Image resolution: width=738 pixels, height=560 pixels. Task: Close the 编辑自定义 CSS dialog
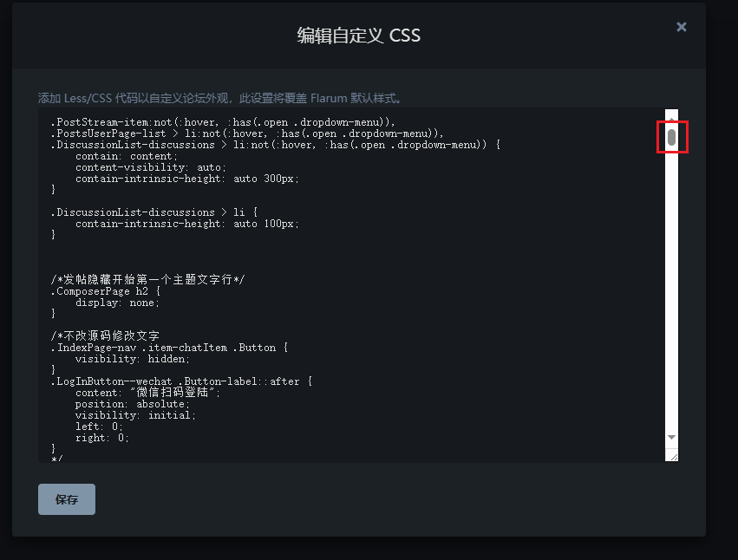click(x=681, y=27)
